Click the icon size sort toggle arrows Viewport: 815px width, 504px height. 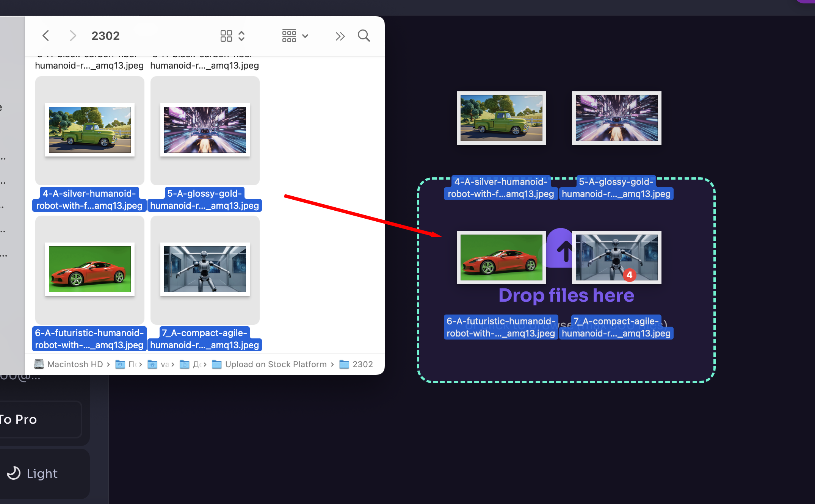pyautogui.click(x=242, y=35)
